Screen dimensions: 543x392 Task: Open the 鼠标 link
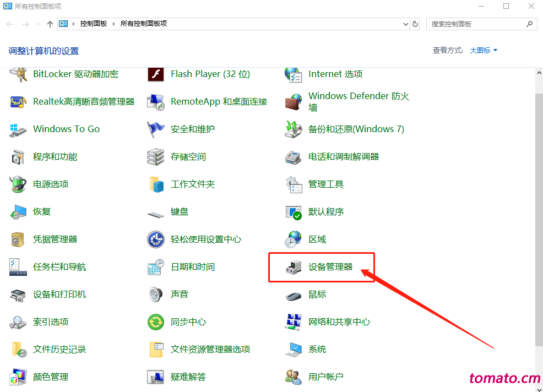point(317,295)
